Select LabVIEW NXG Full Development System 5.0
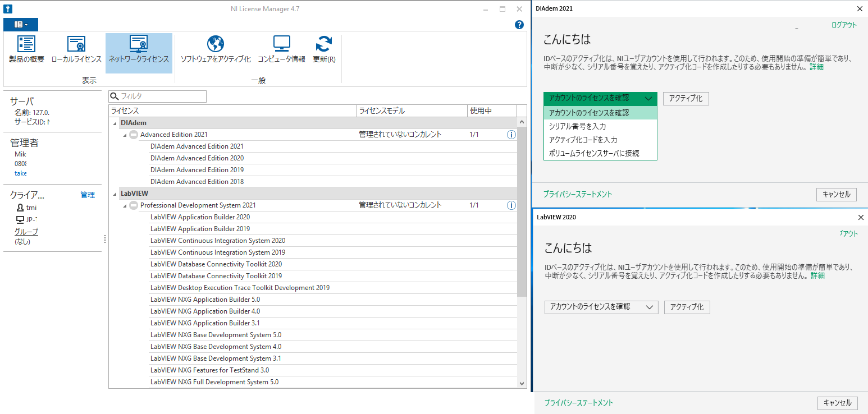This screenshot has height=414, width=868. click(332, 382)
